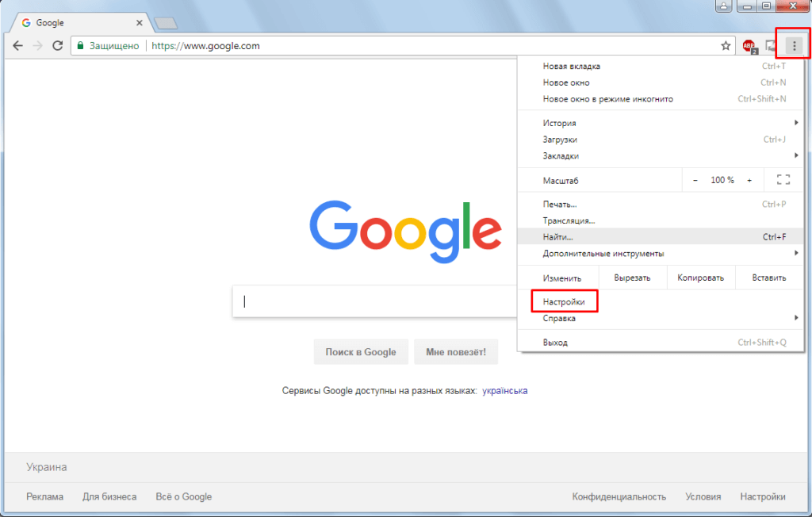Switch language via українська link
The height and width of the screenshot is (517, 812).
tap(505, 391)
